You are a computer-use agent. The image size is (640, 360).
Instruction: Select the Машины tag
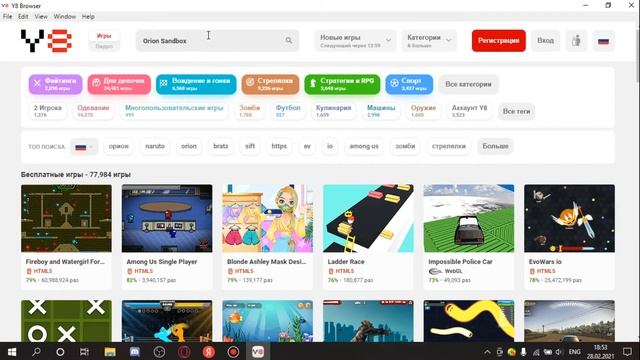point(381,111)
